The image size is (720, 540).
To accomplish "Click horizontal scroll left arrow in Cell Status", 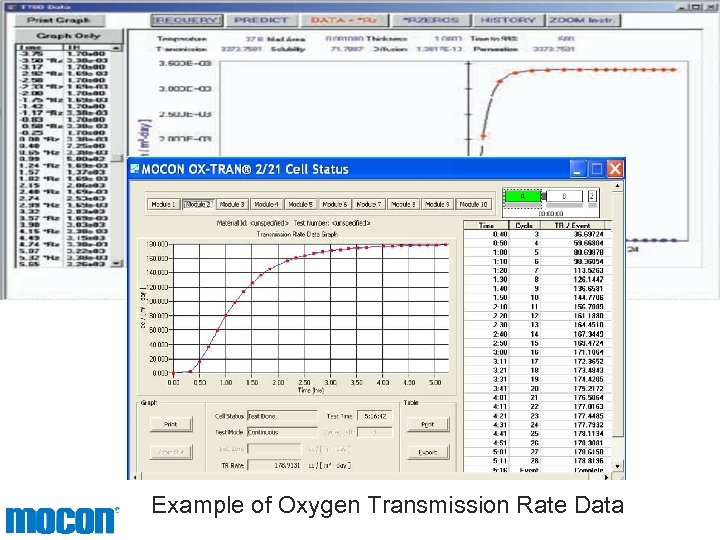I will (135, 477).
